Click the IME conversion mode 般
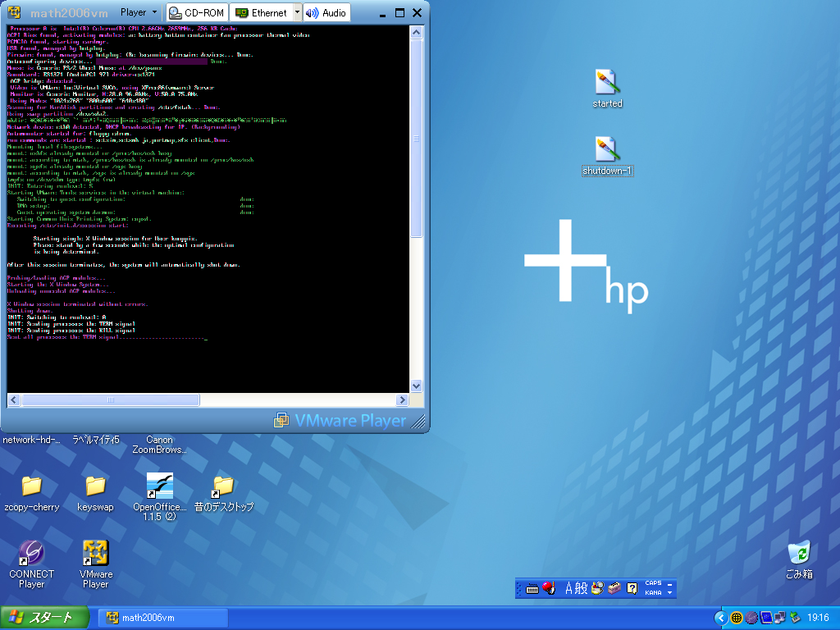This screenshot has height=630, width=840. tap(582, 588)
